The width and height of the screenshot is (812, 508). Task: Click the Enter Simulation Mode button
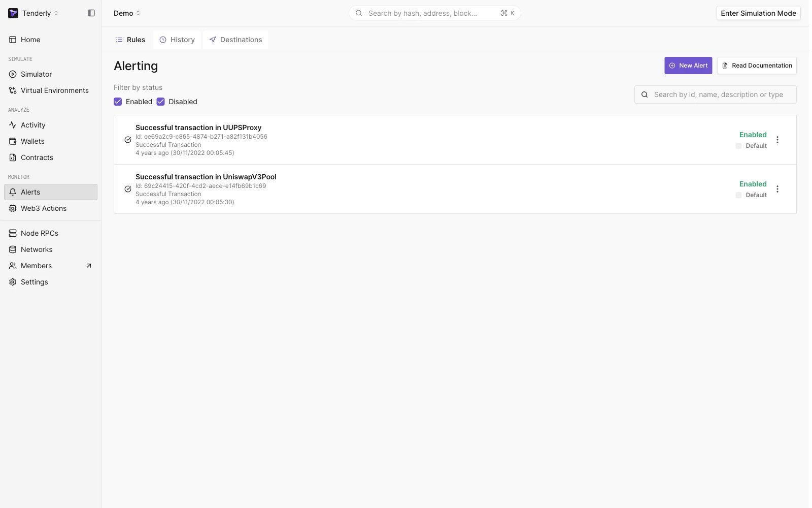tap(758, 13)
